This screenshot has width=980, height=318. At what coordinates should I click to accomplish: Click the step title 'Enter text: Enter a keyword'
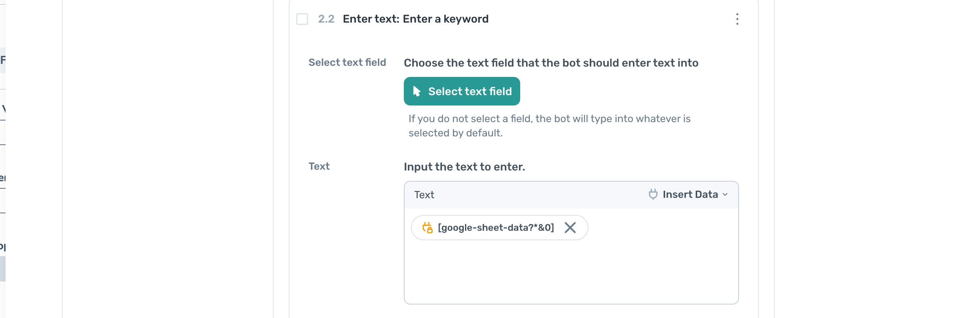[x=416, y=19]
